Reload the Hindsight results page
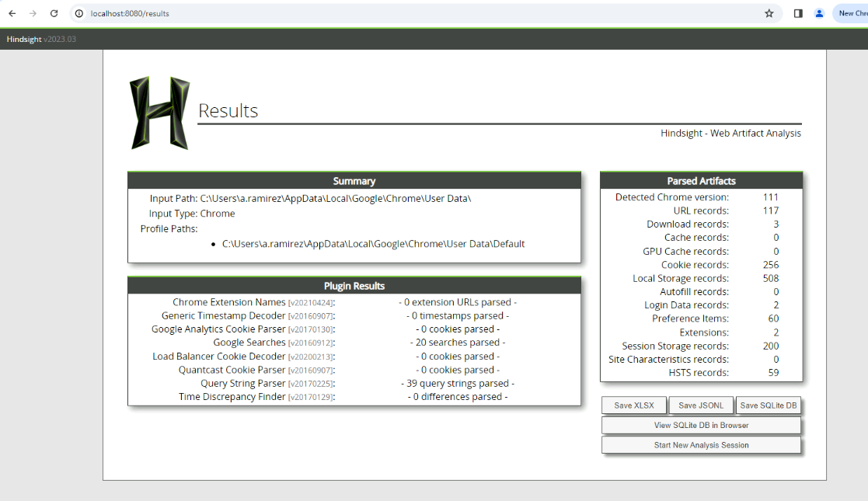868x501 pixels. 54,13
